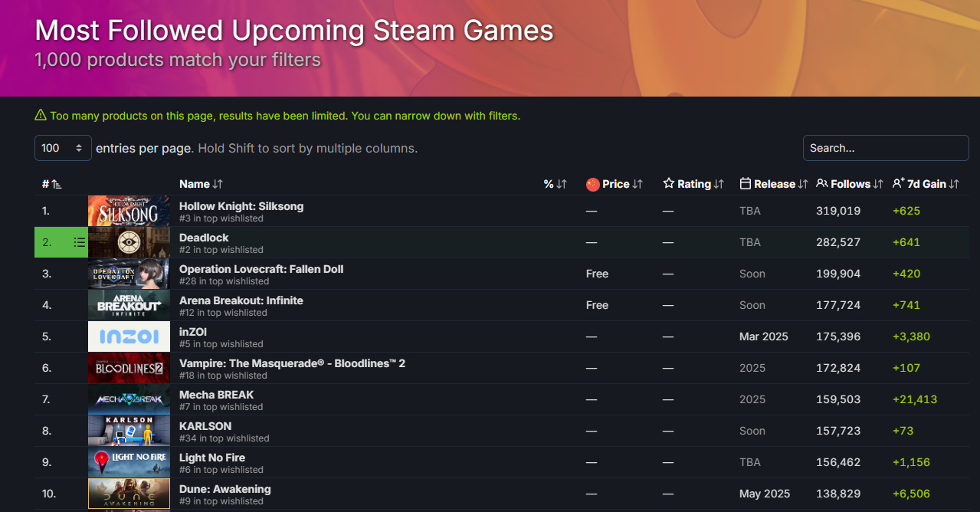Open the Mecha BREAK game page

(216, 395)
